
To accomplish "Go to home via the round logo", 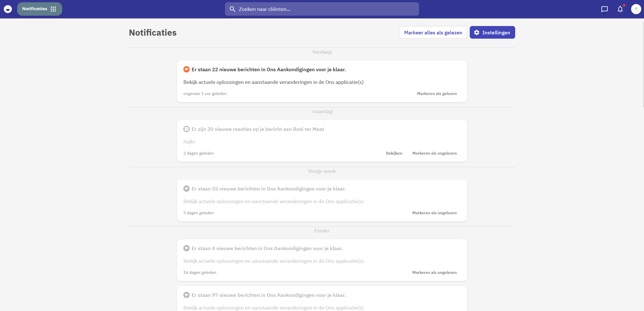I will (x=8, y=9).
